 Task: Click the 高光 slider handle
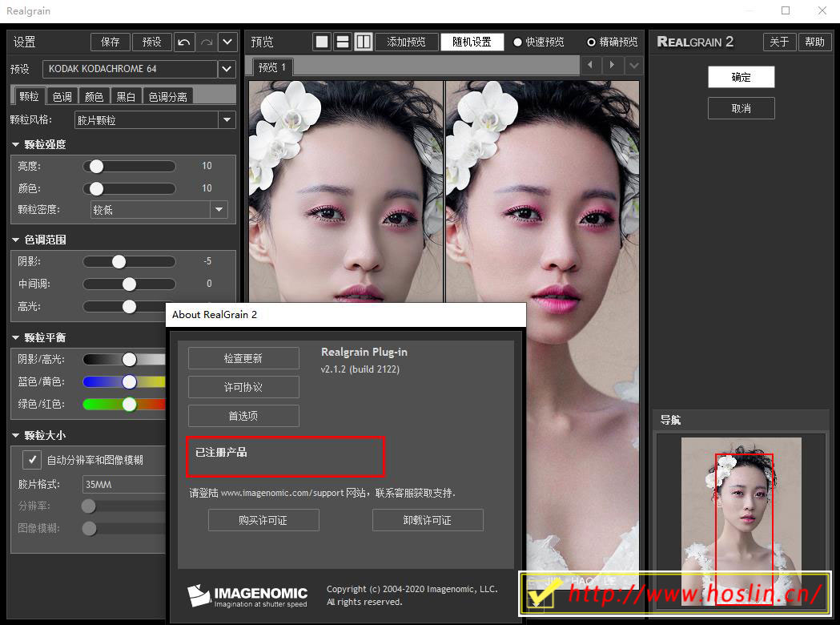pos(129,307)
